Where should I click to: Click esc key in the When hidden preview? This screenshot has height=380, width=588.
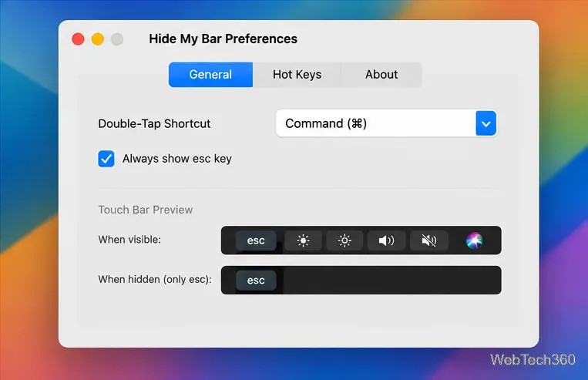point(256,281)
